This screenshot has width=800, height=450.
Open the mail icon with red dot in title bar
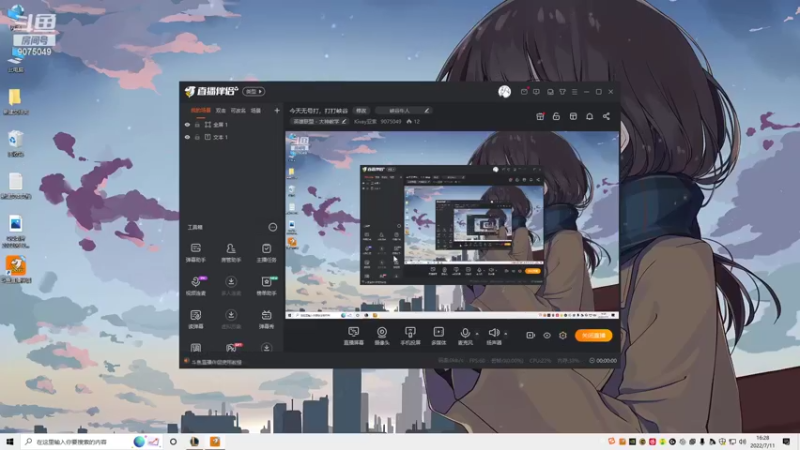(524, 92)
